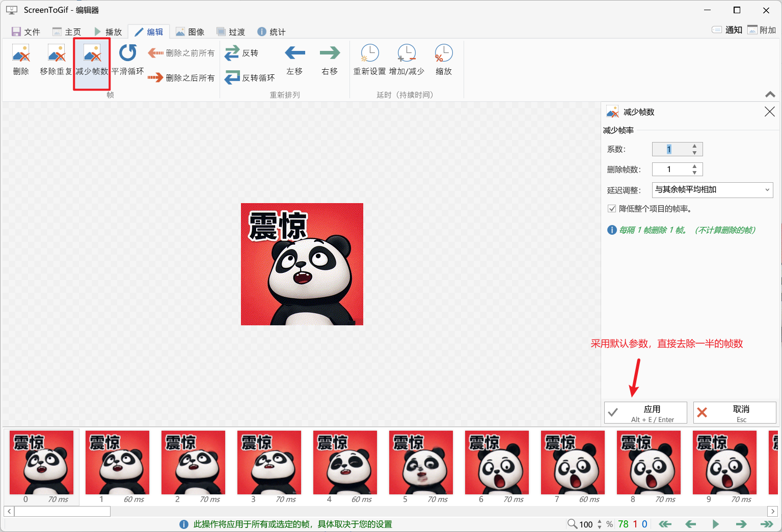
Task: Decrease the 系数 value with down arrow
Action: tap(694, 153)
